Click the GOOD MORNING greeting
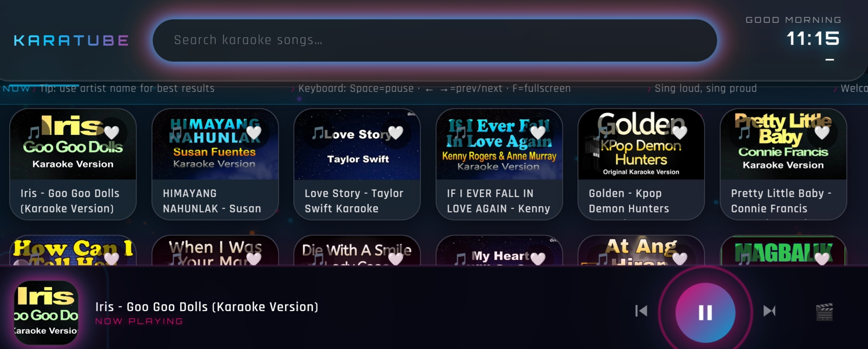 pos(794,20)
